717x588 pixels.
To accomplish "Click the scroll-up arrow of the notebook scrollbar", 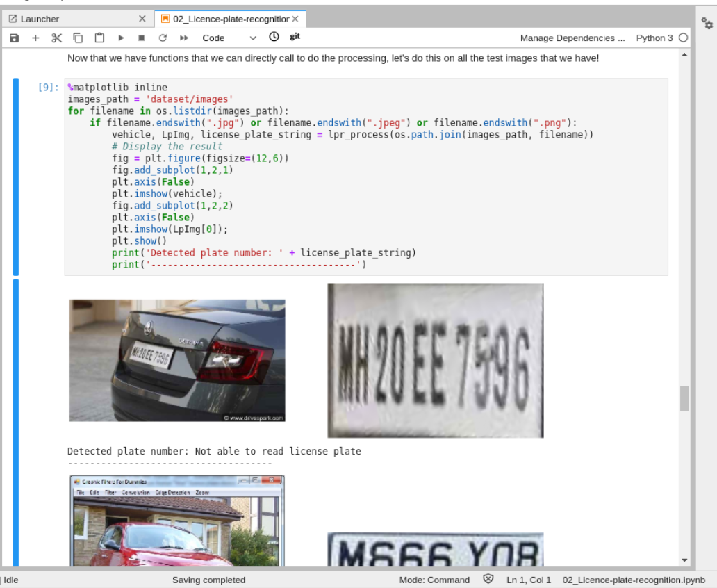I will click(x=684, y=55).
